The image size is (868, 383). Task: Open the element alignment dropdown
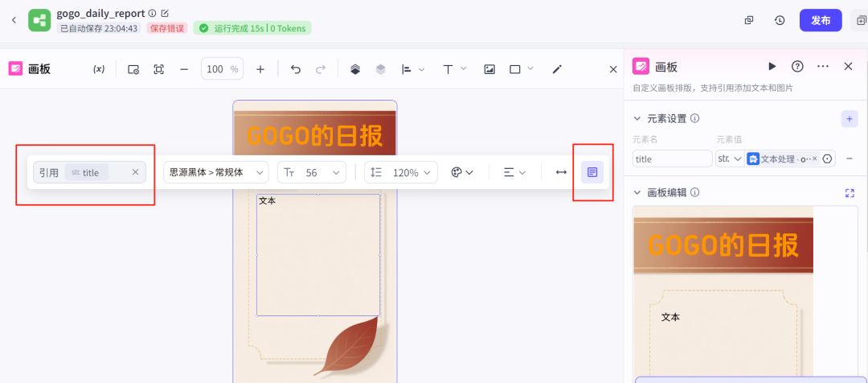click(x=413, y=69)
